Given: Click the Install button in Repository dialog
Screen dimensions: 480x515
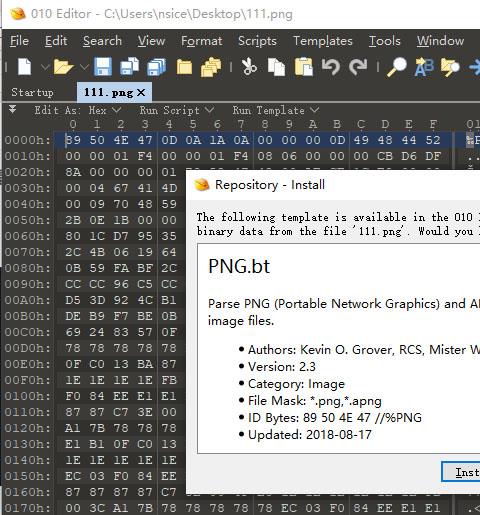Looking at the screenshot, I should (461, 472).
